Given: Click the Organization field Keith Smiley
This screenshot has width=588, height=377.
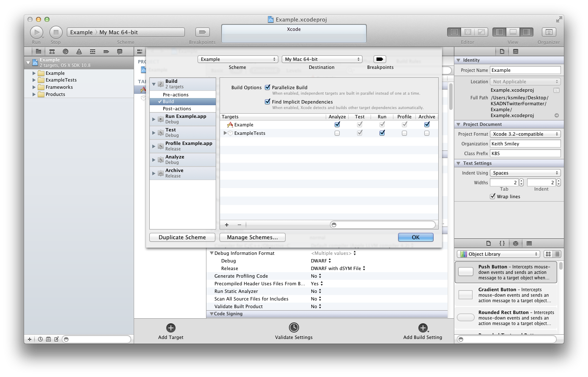Looking at the screenshot, I should pos(525,144).
